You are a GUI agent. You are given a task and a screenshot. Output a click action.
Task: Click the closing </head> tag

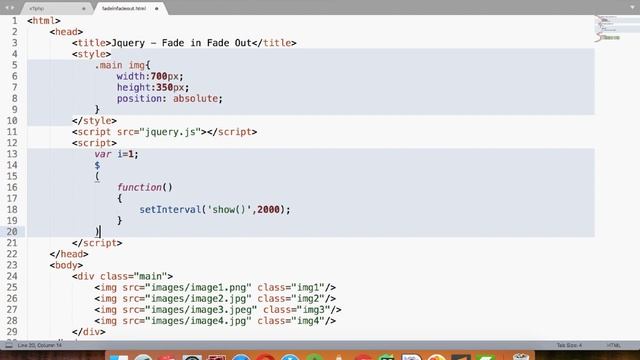[x=69, y=254]
